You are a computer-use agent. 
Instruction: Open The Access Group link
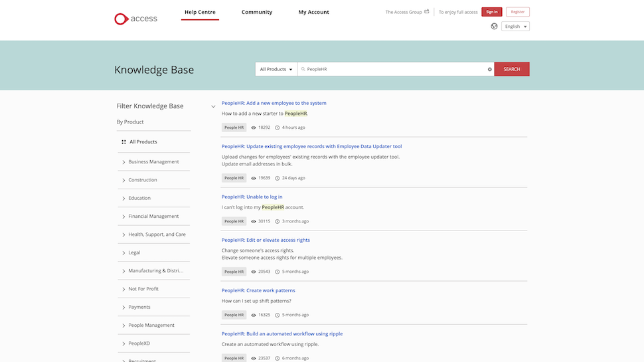pos(403,12)
